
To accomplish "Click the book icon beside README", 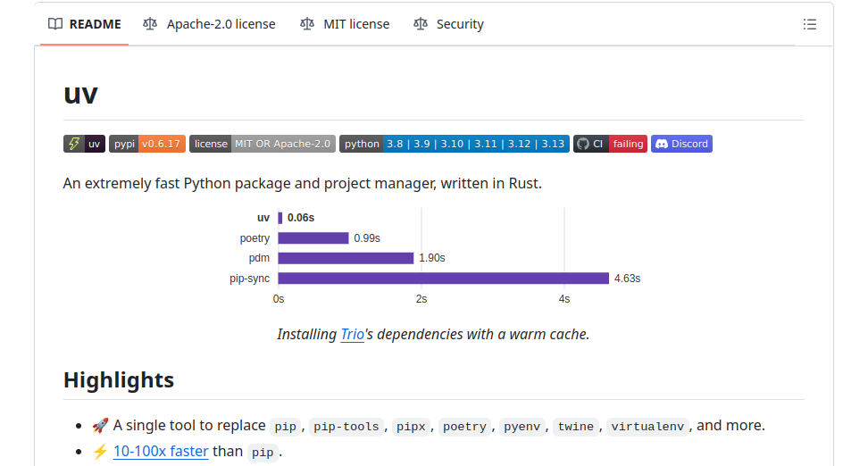I will pyautogui.click(x=55, y=24).
